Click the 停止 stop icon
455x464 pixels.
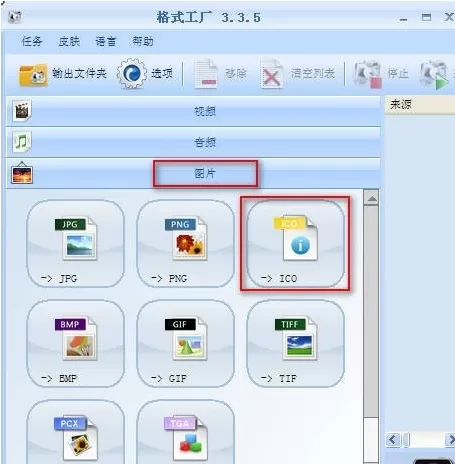pyautogui.click(x=367, y=74)
